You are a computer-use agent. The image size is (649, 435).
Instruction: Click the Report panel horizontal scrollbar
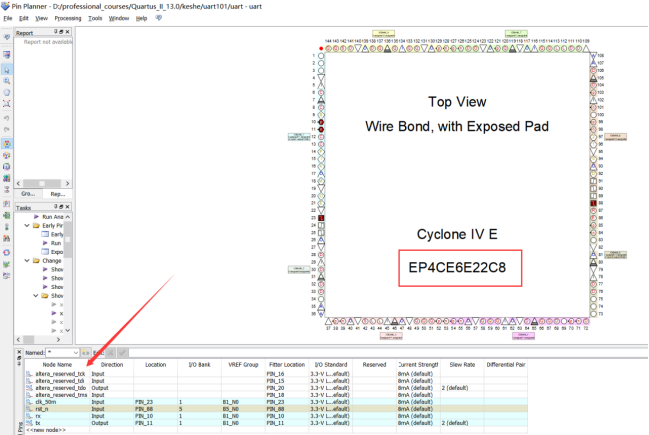click(41, 183)
